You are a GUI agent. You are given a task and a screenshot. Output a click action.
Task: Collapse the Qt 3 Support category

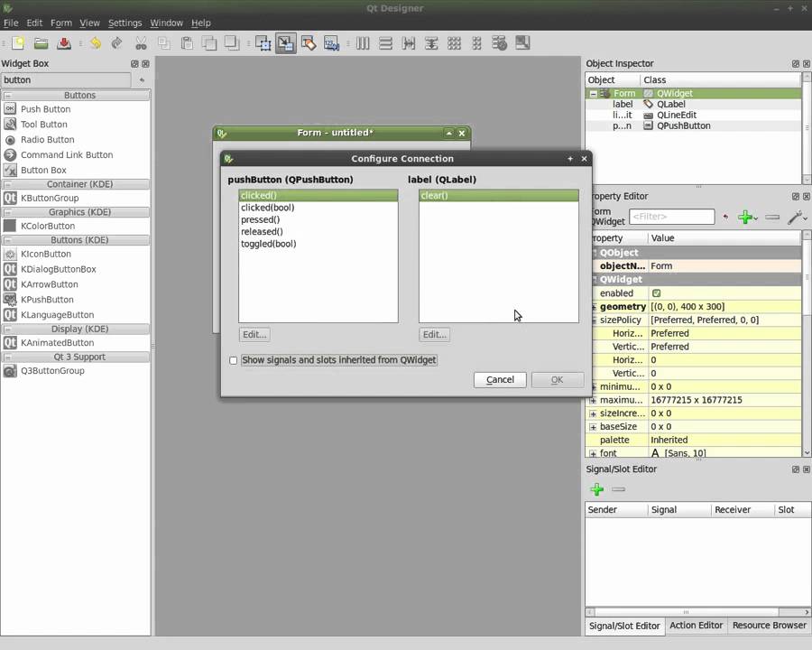click(x=8, y=357)
